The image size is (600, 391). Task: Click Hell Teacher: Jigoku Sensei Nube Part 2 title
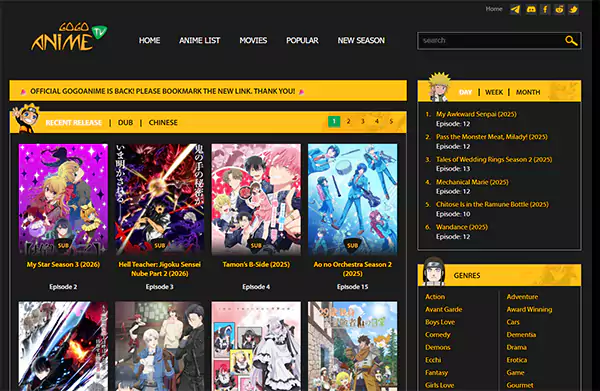click(160, 269)
